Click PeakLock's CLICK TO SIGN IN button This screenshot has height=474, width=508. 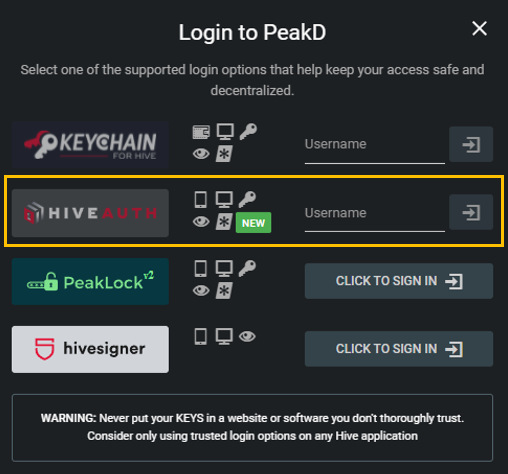point(399,281)
